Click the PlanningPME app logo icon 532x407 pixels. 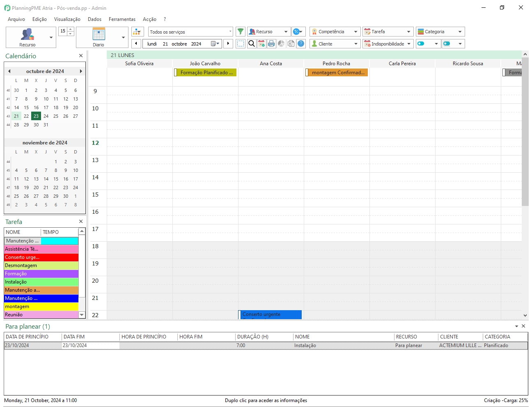[x=7, y=8]
